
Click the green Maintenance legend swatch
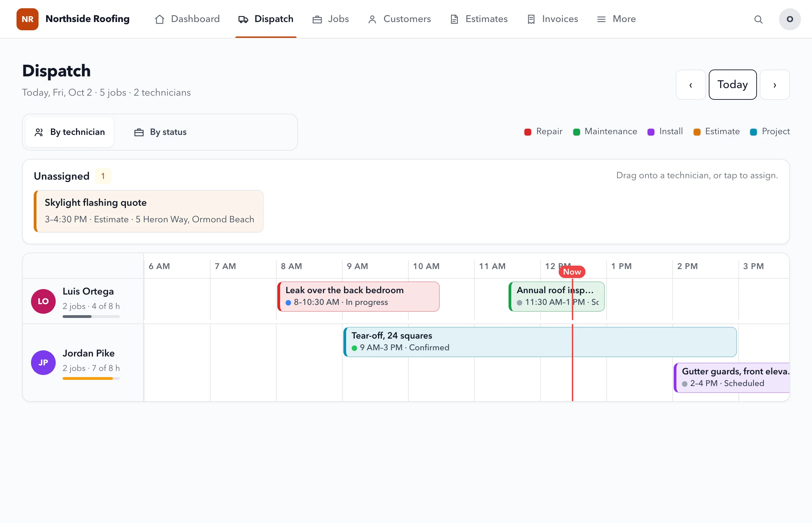point(576,132)
